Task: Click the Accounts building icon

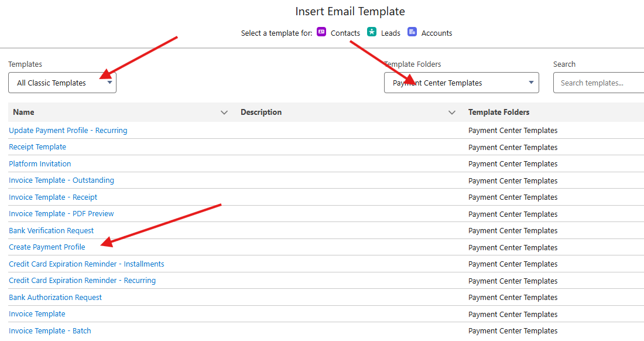Action: pyautogui.click(x=412, y=32)
